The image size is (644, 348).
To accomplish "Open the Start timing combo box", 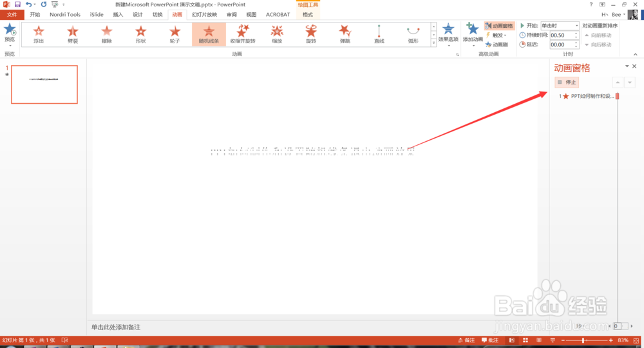I will pyautogui.click(x=560, y=26).
